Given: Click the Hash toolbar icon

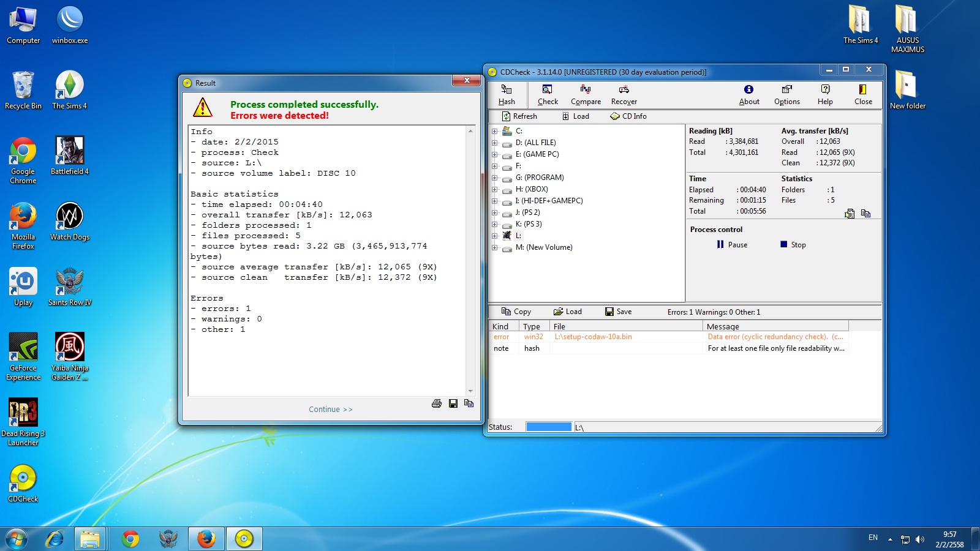Looking at the screenshot, I should coord(507,95).
